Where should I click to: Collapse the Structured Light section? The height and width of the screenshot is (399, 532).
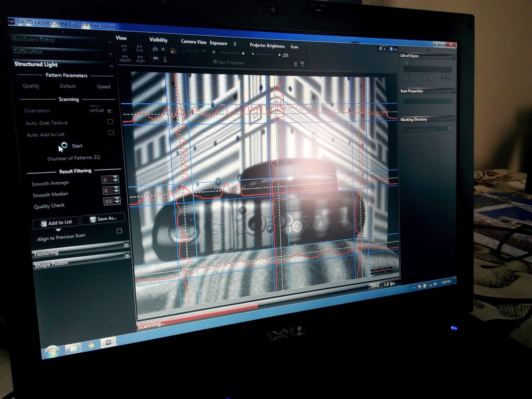tap(112, 66)
